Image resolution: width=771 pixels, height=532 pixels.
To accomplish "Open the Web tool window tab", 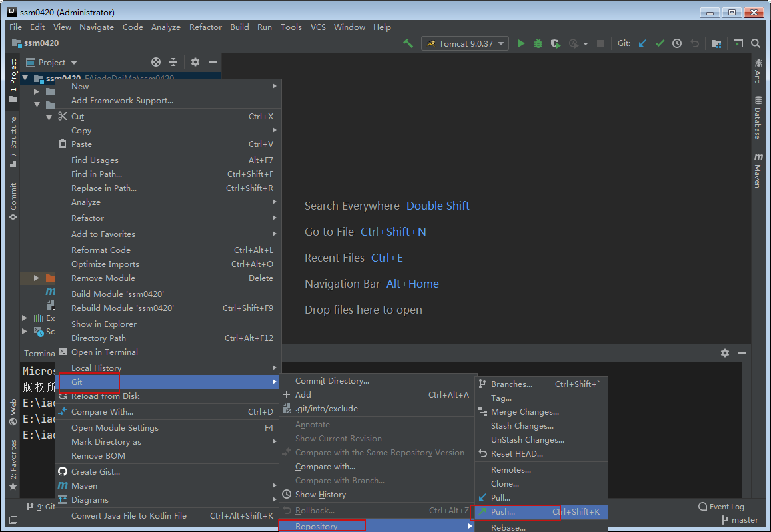I will coord(13,413).
